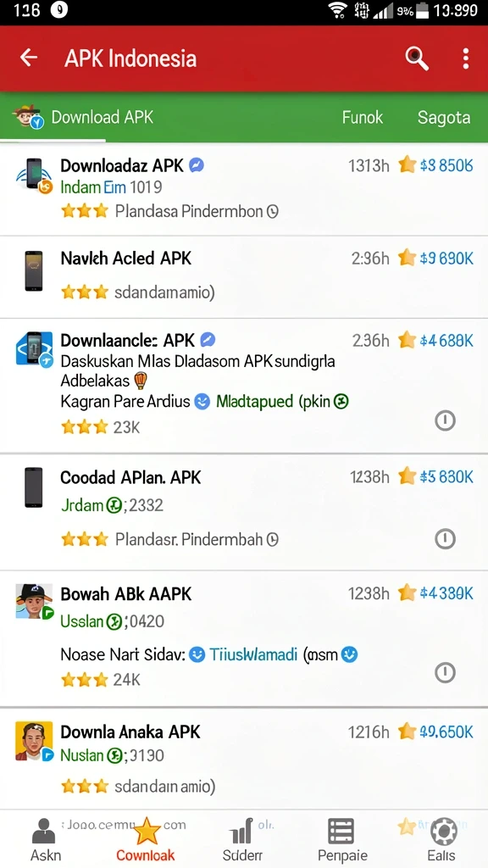Select the Cownloak star tab

[x=146, y=839]
